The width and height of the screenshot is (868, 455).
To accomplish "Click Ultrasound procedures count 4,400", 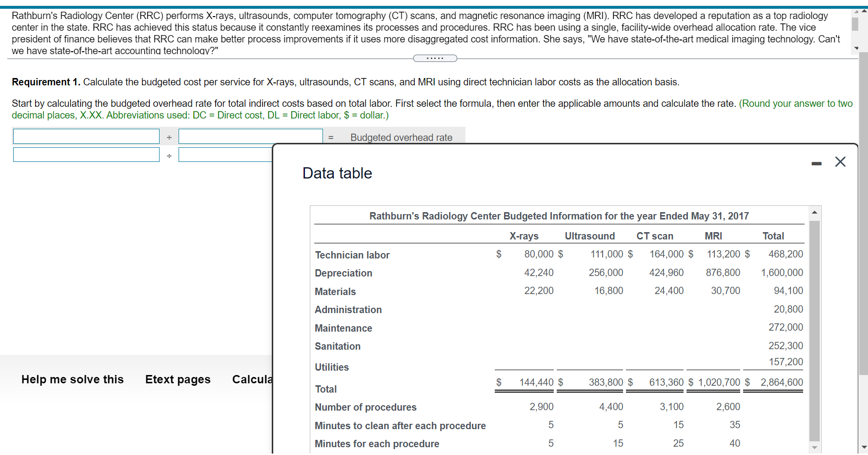I will (x=611, y=407).
